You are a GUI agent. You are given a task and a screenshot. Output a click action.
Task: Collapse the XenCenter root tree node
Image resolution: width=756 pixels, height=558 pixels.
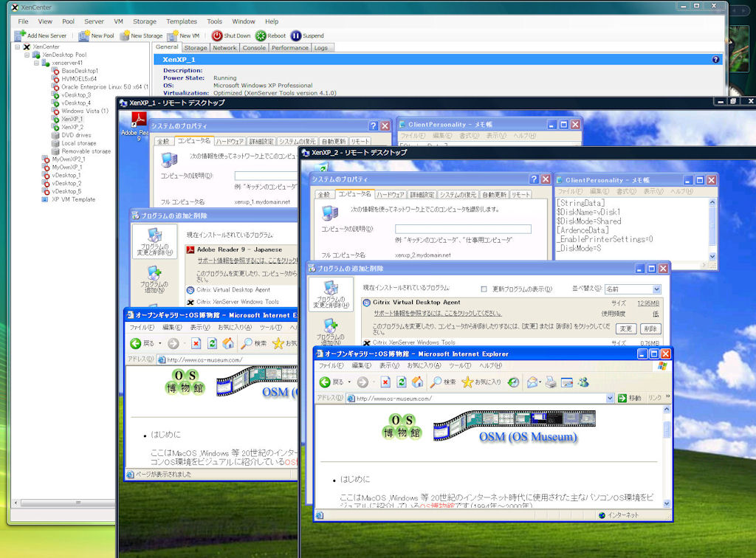point(18,46)
